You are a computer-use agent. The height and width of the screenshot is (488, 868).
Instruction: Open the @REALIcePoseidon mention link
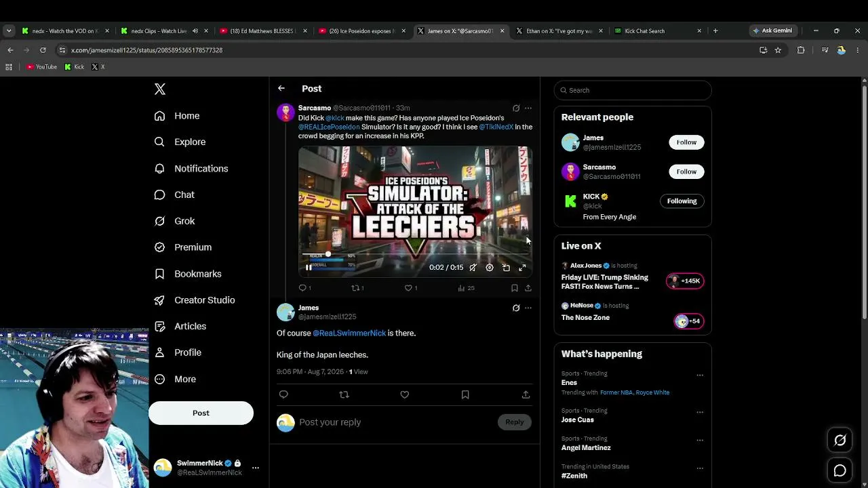pos(329,127)
